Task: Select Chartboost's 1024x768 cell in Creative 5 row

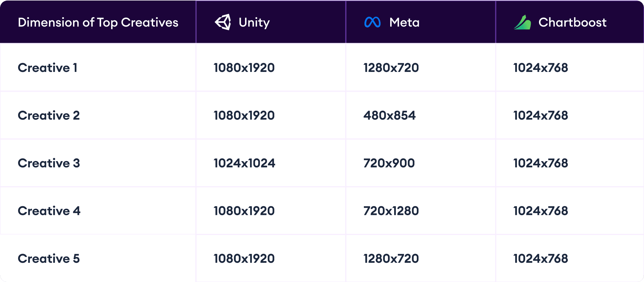Action: 540,258
